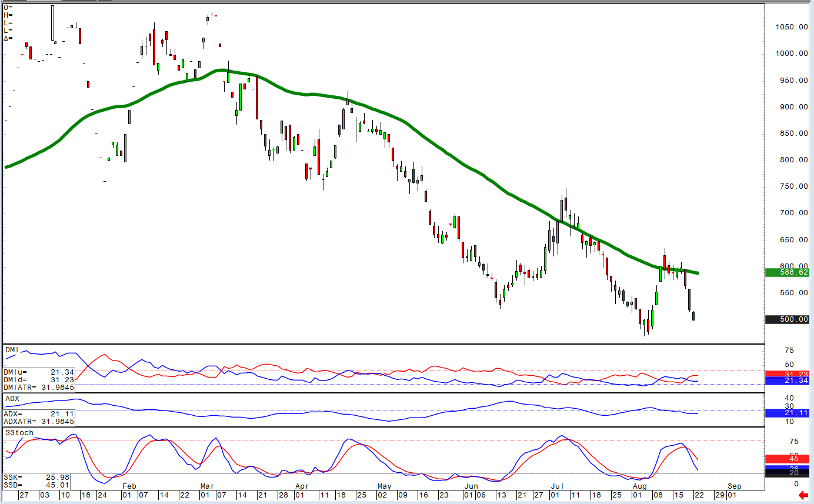Click the May month label on time axis
Image resolution: width=814 pixels, height=504 pixels.
[384, 486]
